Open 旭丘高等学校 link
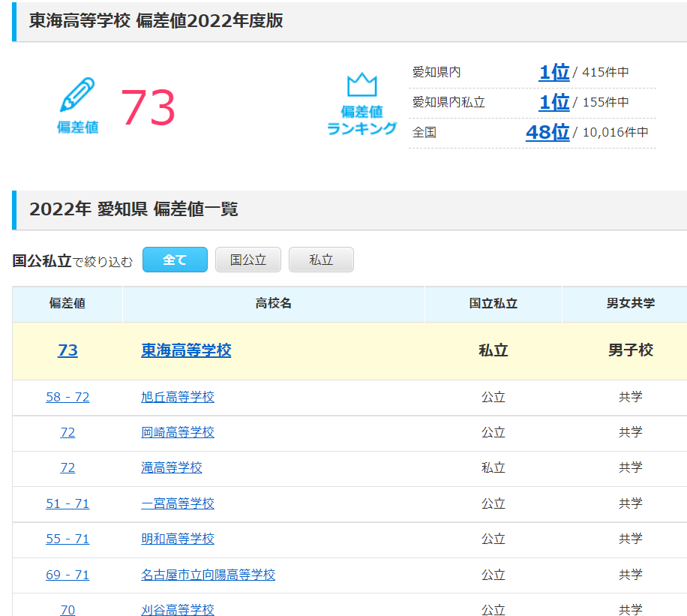The image size is (687, 616). 178,397
